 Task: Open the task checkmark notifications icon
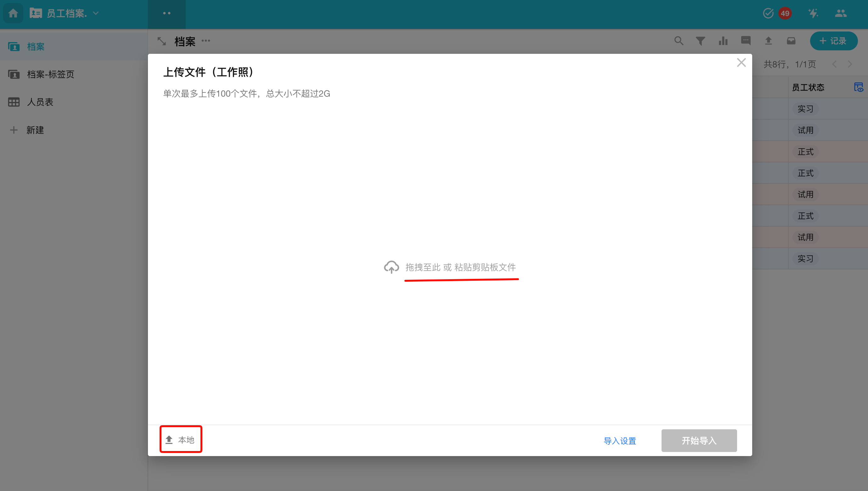click(x=768, y=13)
